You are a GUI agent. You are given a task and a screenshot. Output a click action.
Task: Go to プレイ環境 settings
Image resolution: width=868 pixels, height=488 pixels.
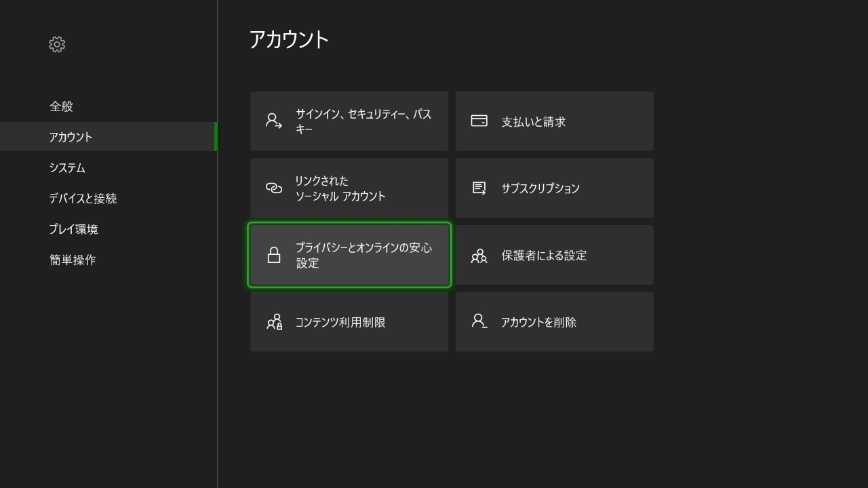[x=73, y=229]
